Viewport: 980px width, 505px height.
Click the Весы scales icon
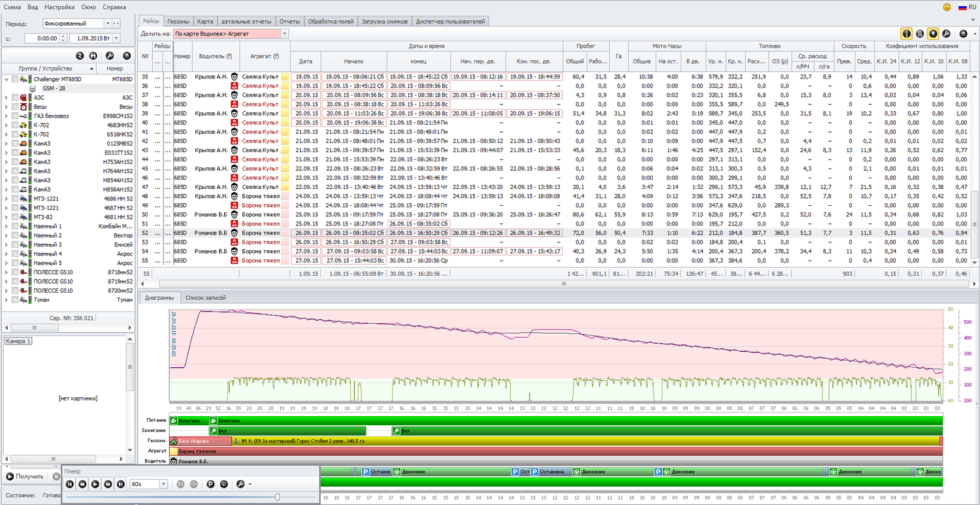tap(24, 106)
